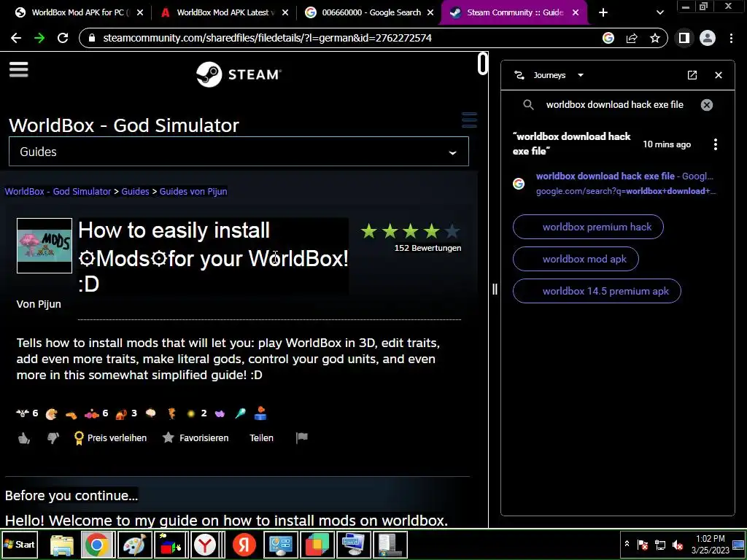Screen dimensions: 747x560
Task: Open the Chrome three-dot menu
Action: 731,38
